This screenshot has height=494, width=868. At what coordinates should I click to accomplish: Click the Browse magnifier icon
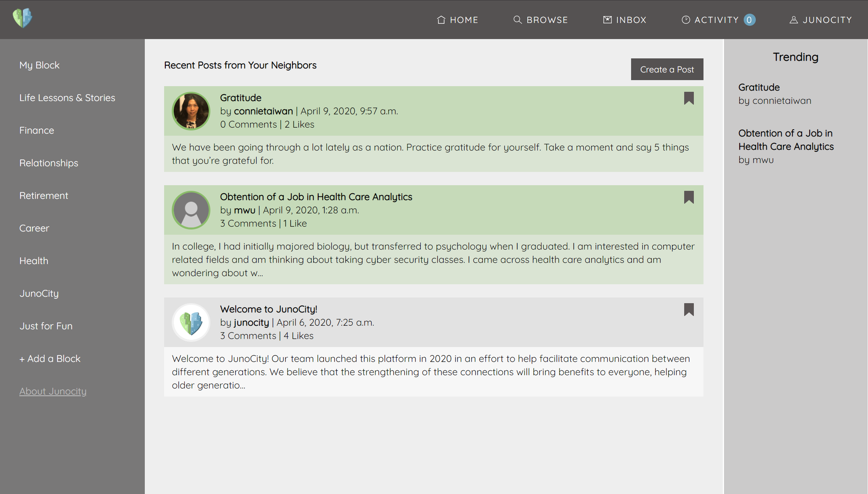click(x=517, y=20)
